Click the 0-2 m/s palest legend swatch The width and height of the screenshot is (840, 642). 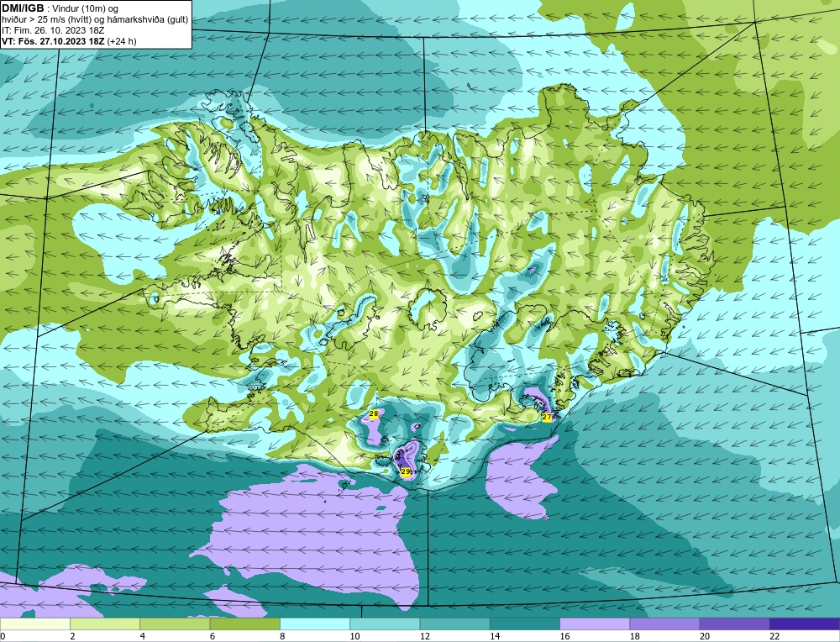34,624
